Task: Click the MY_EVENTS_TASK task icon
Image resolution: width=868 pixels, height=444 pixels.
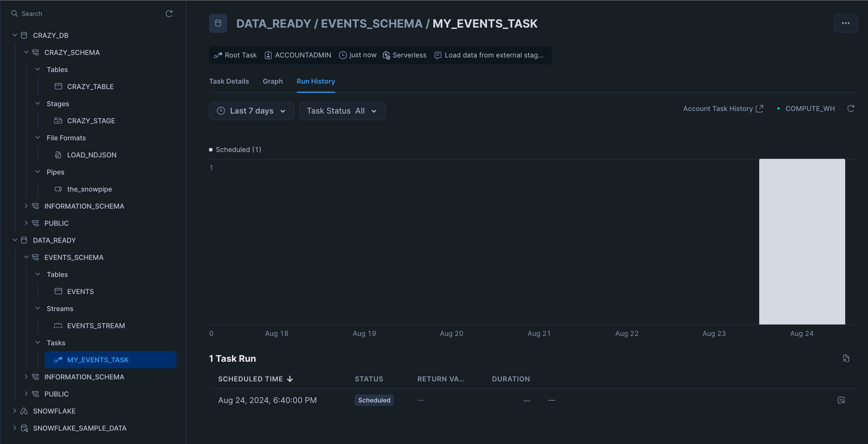Action: coord(58,359)
